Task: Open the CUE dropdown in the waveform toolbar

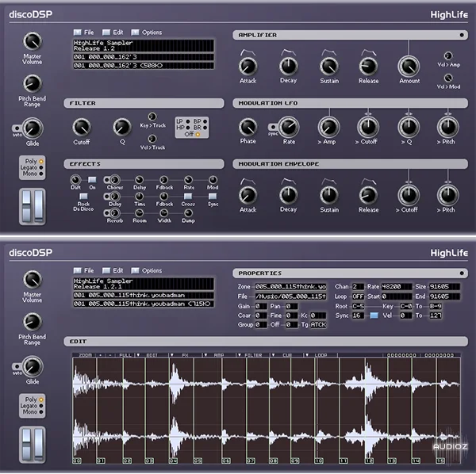Action: (x=287, y=355)
